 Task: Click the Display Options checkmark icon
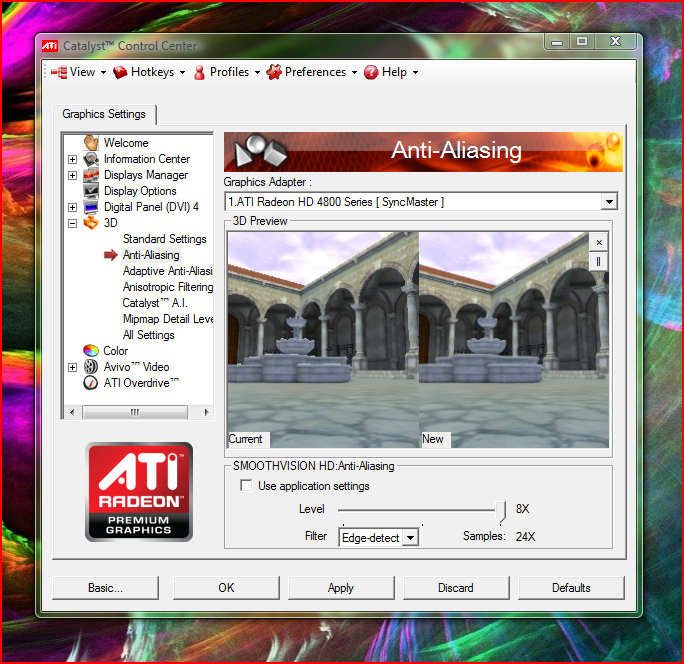tap(91, 191)
